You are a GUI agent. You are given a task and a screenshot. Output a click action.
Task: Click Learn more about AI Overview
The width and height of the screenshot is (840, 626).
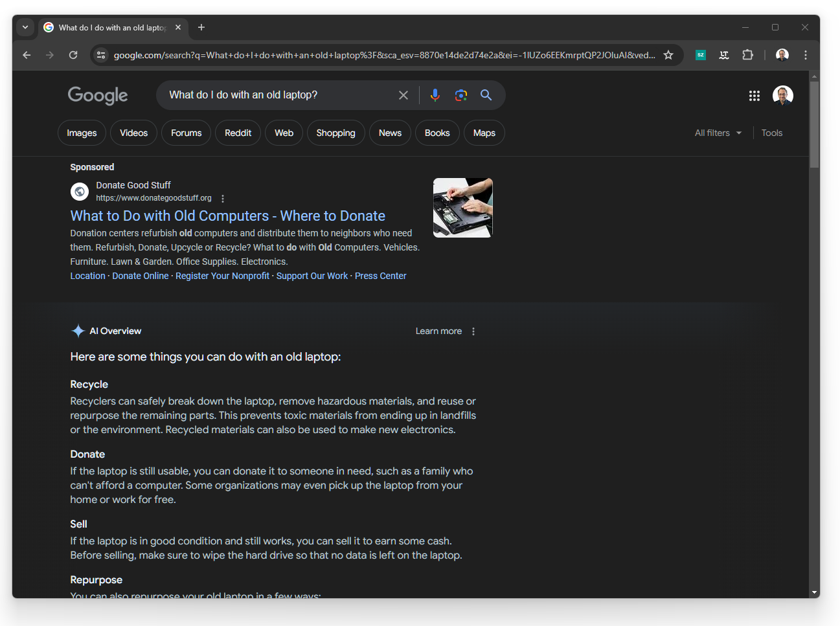pyautogui.click(x=438, y=331)
